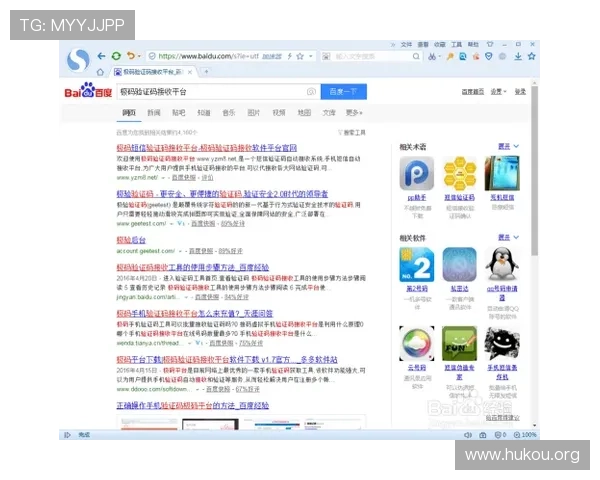
Task: Open the 设置 dropdown at top right
Action: [x=497, y=92]
